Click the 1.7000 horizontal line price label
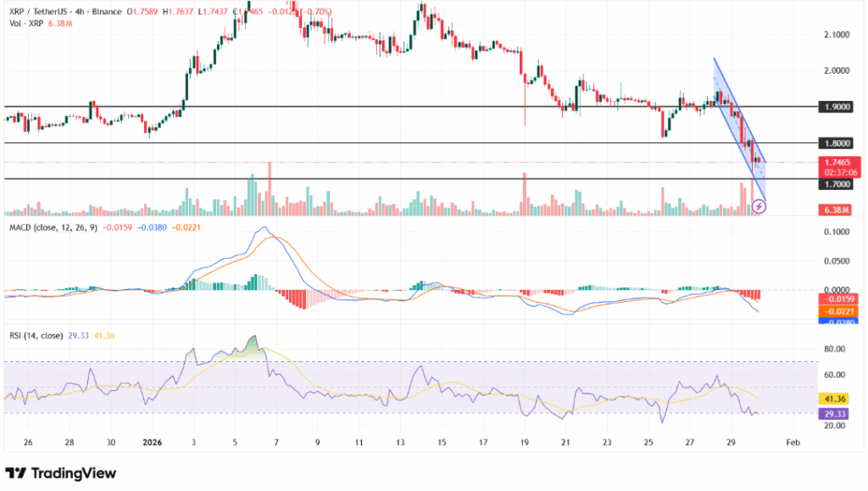The width and height of the screenshot is (868, 491). 837,184
